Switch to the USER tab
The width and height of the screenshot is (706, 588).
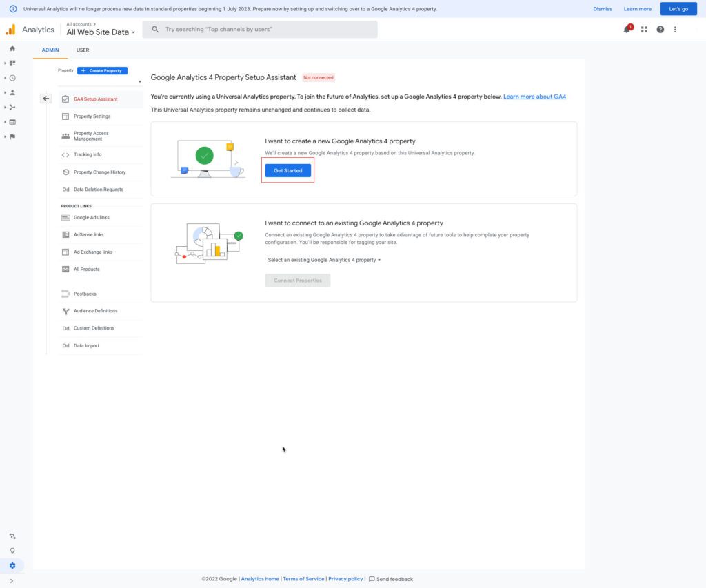pyautogui.click(x=82, y=50)
